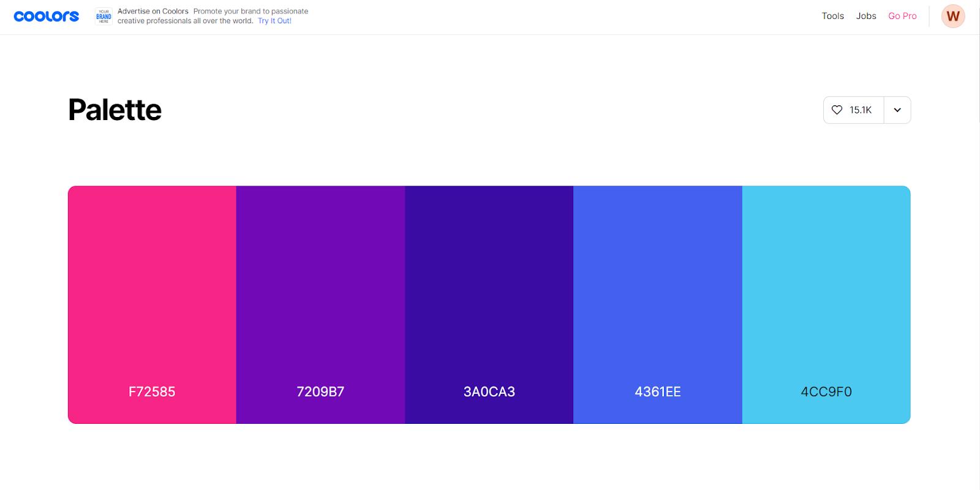Click the Palette heading
This screenshot has height=490, width=980.
coord(115,110)
